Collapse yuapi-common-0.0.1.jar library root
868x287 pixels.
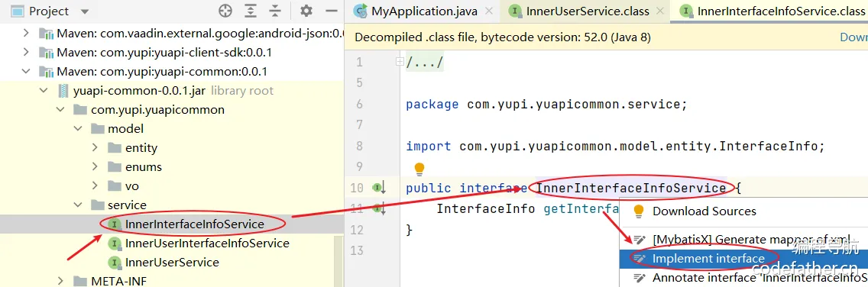(44, 91)
